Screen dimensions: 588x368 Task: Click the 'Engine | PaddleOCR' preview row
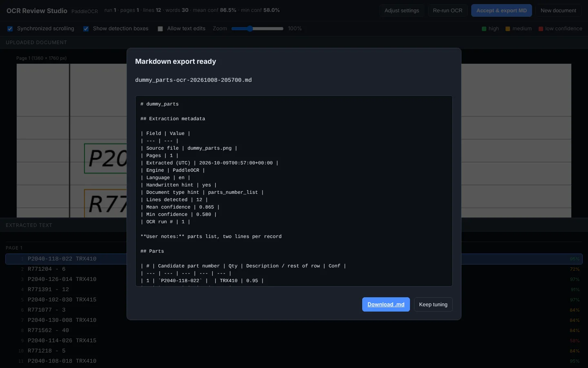pos(173,170)
